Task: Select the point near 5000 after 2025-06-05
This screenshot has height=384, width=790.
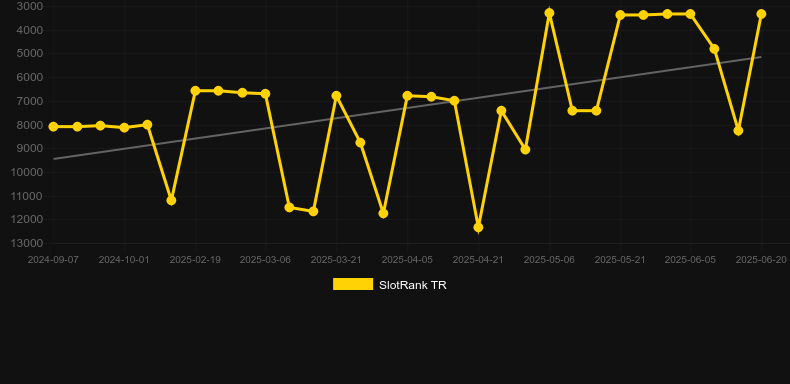Action: [x=714, y=49]
